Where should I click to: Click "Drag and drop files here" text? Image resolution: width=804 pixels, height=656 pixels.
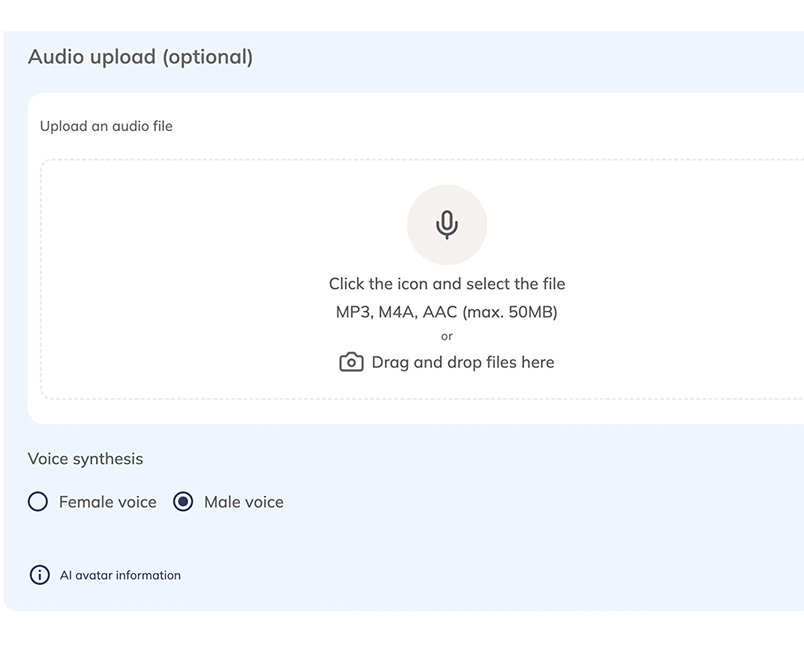coord(462,362)
